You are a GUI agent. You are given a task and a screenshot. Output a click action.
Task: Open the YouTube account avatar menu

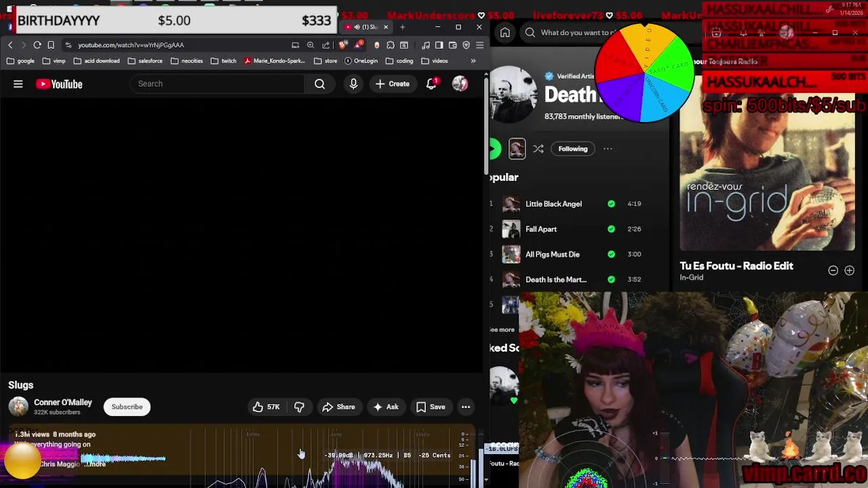(x=460, y=84)
